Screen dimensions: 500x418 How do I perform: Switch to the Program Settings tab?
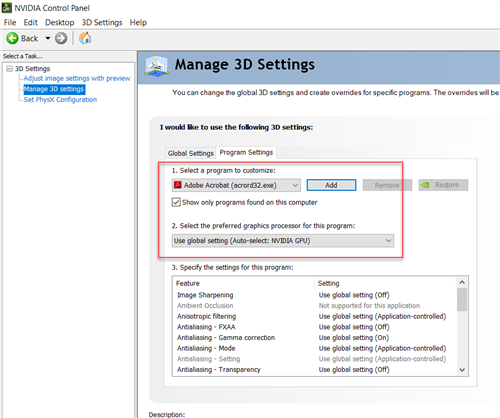246,152
